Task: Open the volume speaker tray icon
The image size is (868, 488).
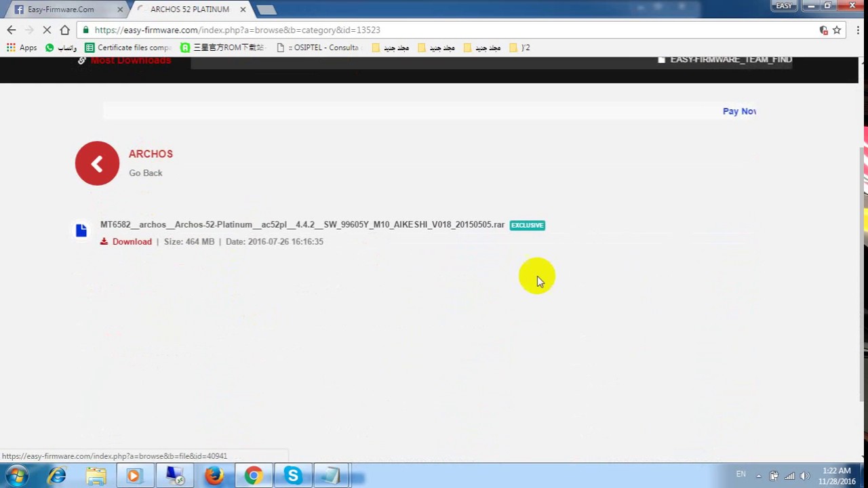Action: pyautogui.click(x=805, y=476)
